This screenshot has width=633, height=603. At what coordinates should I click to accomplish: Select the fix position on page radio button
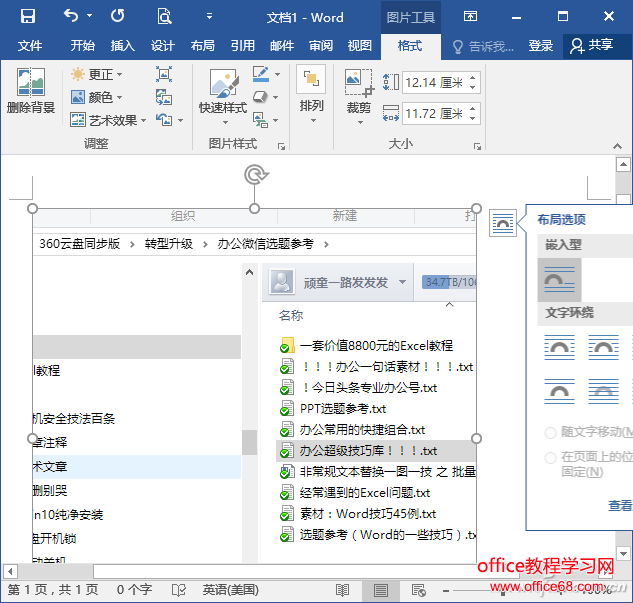(x=551, y=457)
